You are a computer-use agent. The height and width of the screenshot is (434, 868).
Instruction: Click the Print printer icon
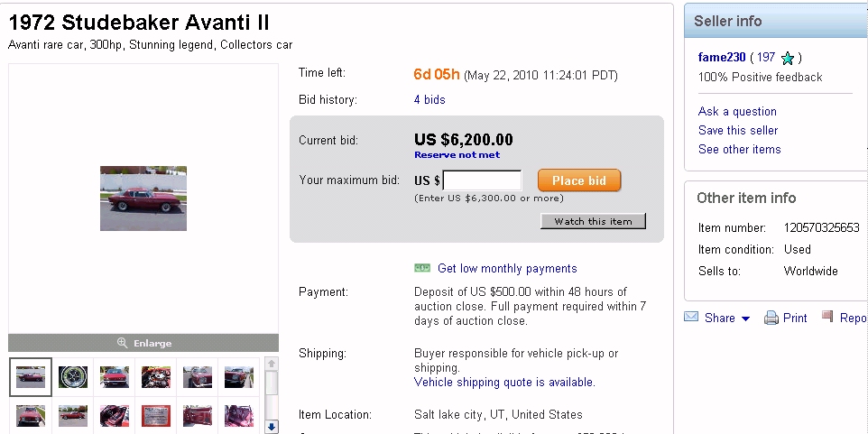(x=771, y=318)
